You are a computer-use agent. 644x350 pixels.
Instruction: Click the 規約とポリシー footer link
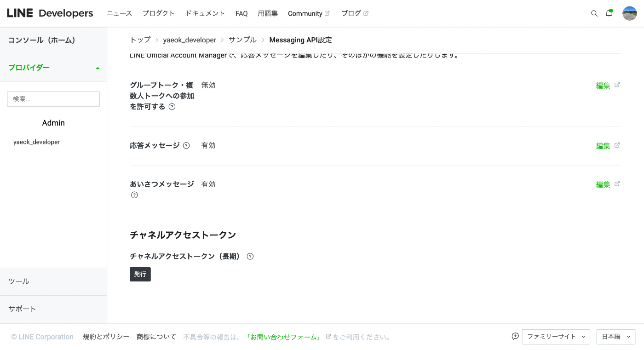[x=106, y=337]
